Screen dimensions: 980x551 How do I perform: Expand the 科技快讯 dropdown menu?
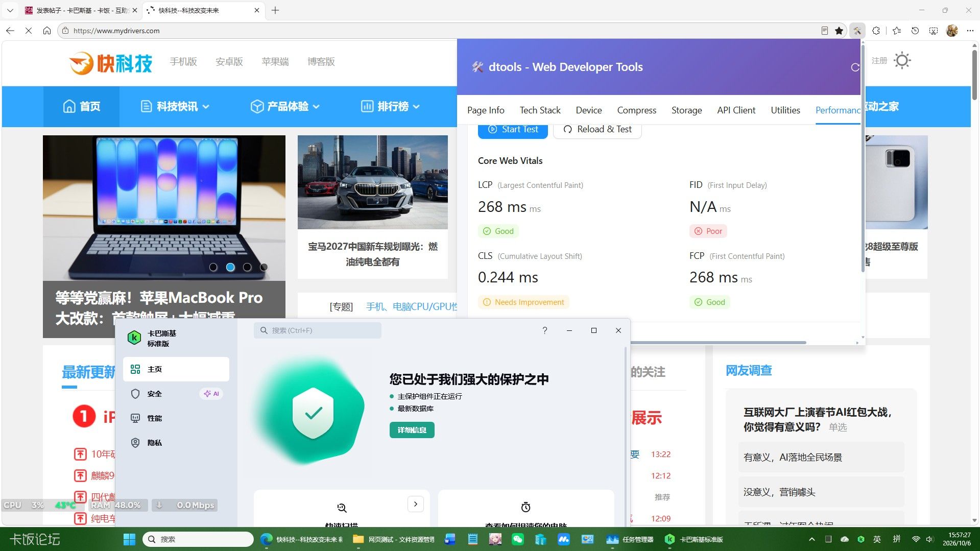[x=175, y=106]
